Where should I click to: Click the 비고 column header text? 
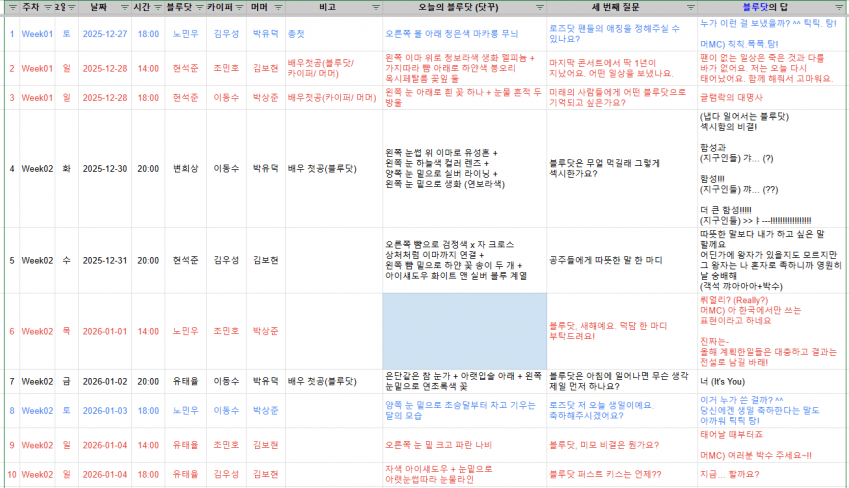point(328,8)
